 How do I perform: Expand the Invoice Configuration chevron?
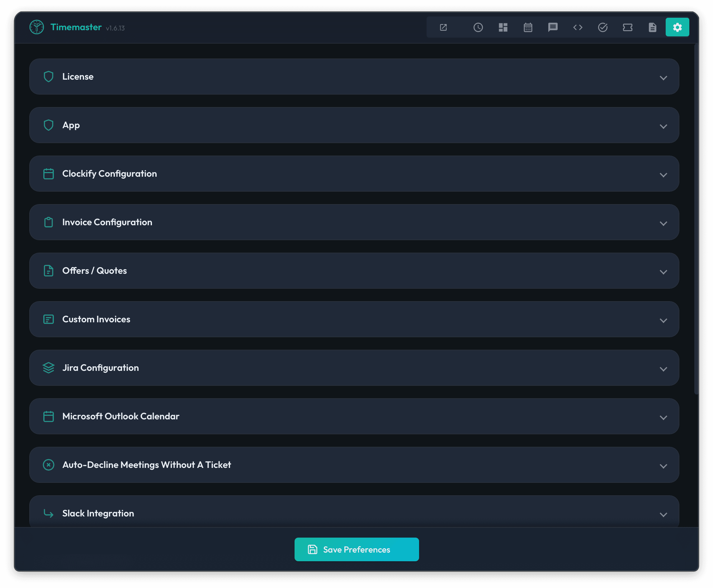pos(663,224)
